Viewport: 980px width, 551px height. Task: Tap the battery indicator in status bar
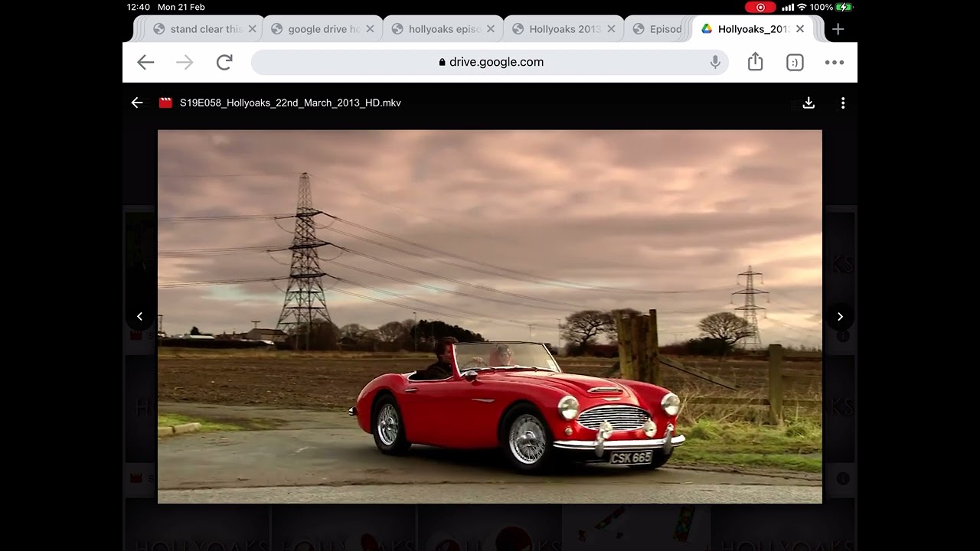[x=844, y=7]
